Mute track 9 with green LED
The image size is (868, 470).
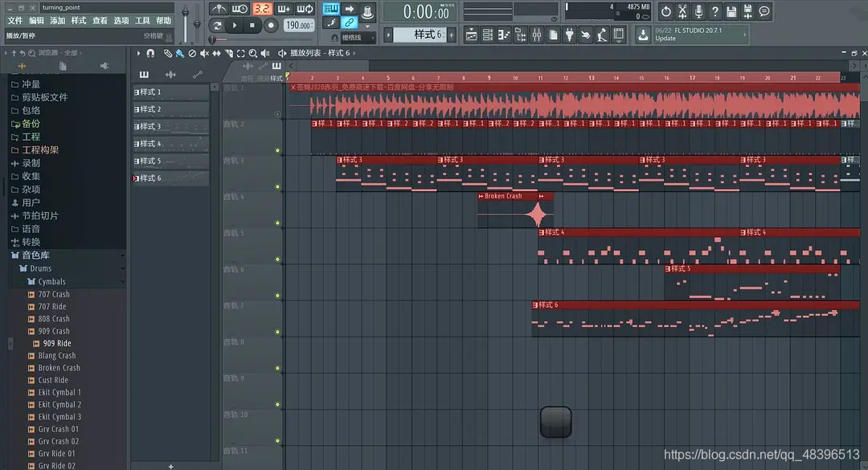[x=278, y=405]
